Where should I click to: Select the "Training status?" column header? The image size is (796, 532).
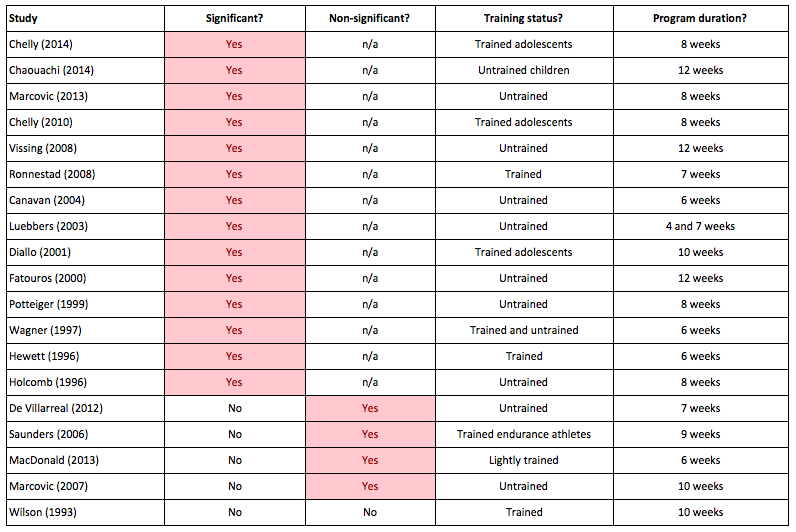click(x=523, y=18)
